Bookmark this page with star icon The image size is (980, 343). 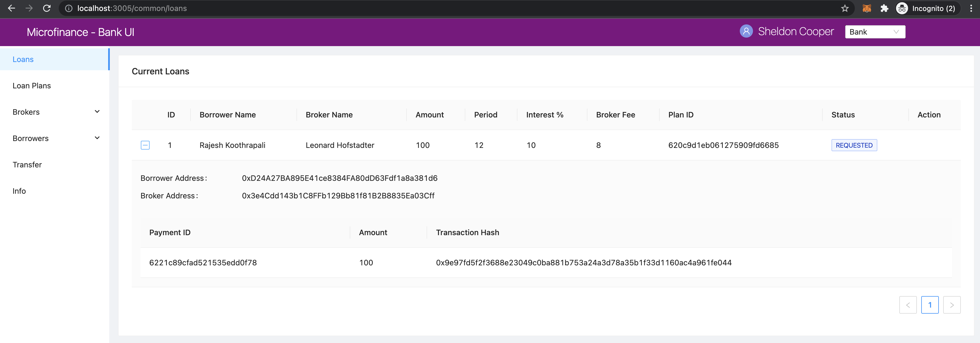coord(845,8)
